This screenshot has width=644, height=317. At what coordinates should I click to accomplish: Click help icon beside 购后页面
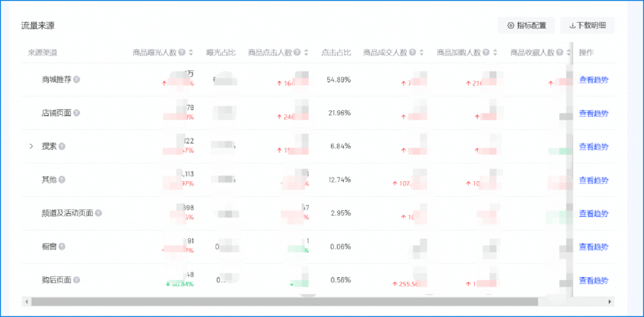(x=76, y=280)
